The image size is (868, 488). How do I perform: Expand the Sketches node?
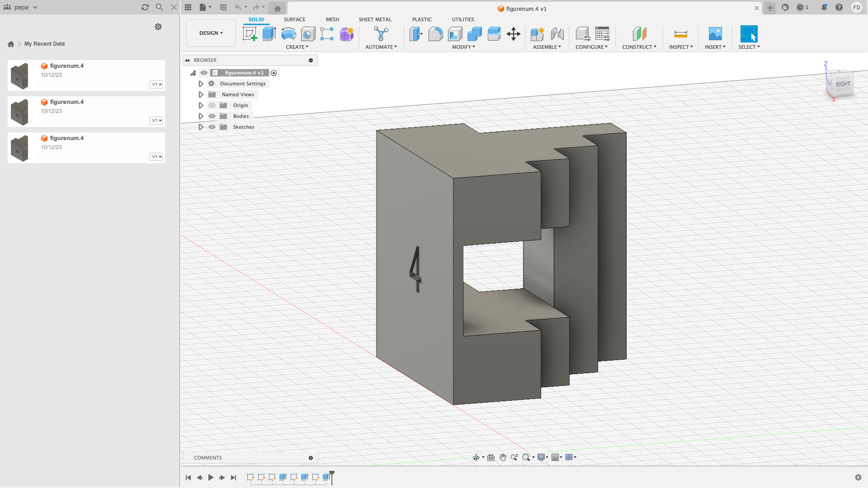pyautogui.click(x=201, y=127)
